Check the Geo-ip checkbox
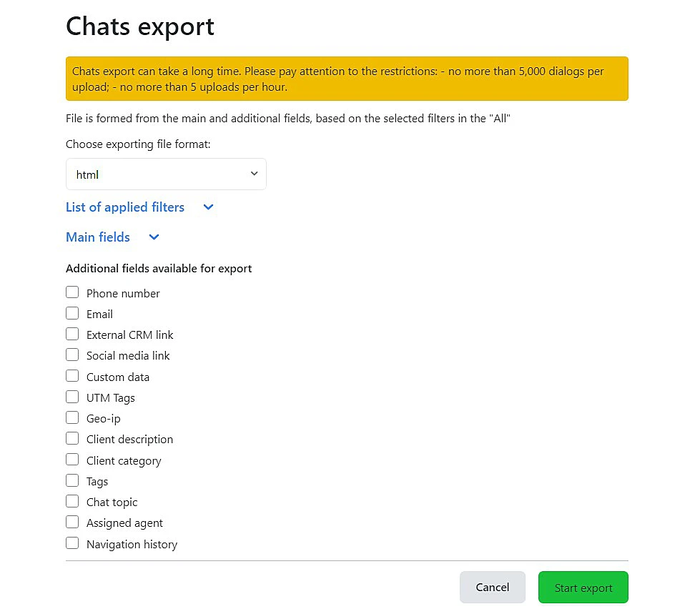The image size is (700, 614). (72, 417)
